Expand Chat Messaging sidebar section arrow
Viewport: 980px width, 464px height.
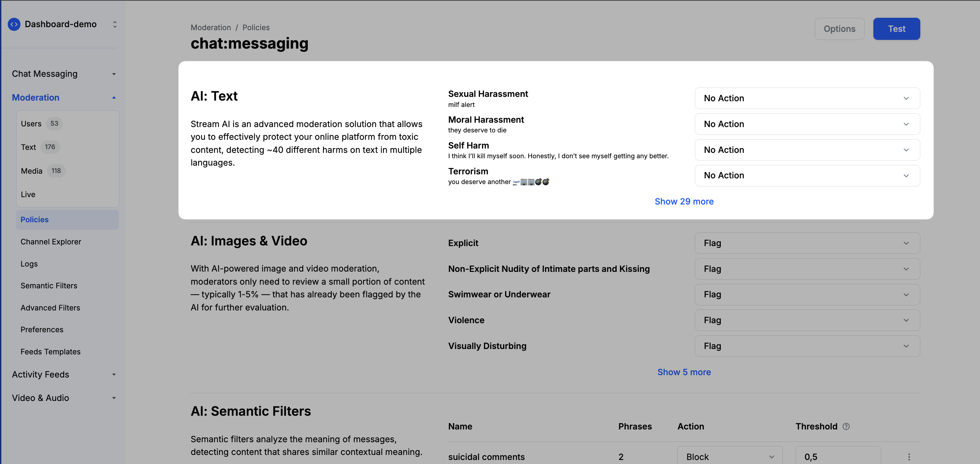114,74
